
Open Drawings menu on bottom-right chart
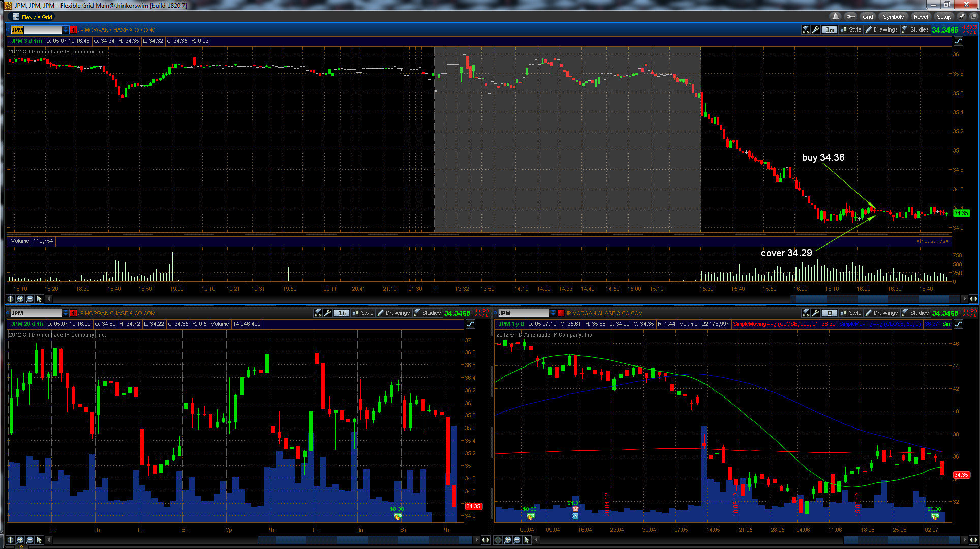881,313
